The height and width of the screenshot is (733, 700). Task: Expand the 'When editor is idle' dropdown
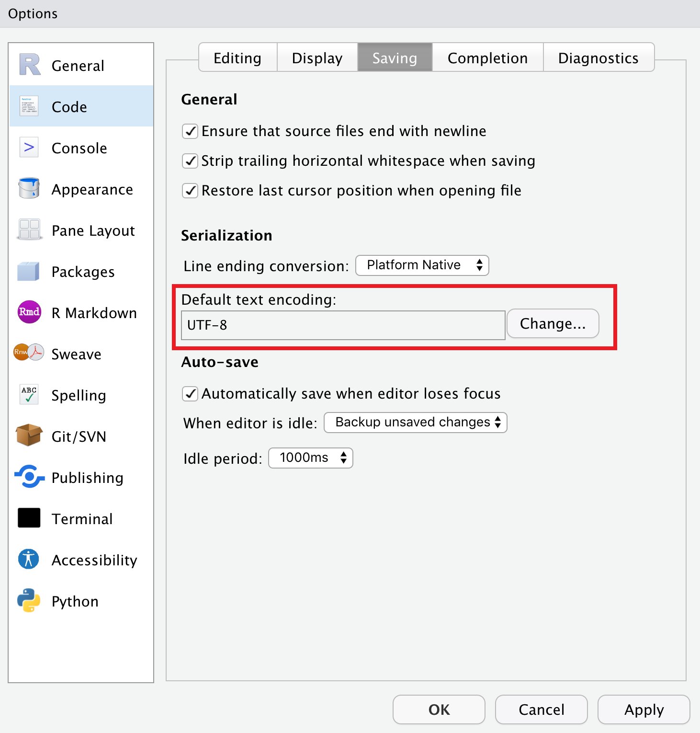415,423
